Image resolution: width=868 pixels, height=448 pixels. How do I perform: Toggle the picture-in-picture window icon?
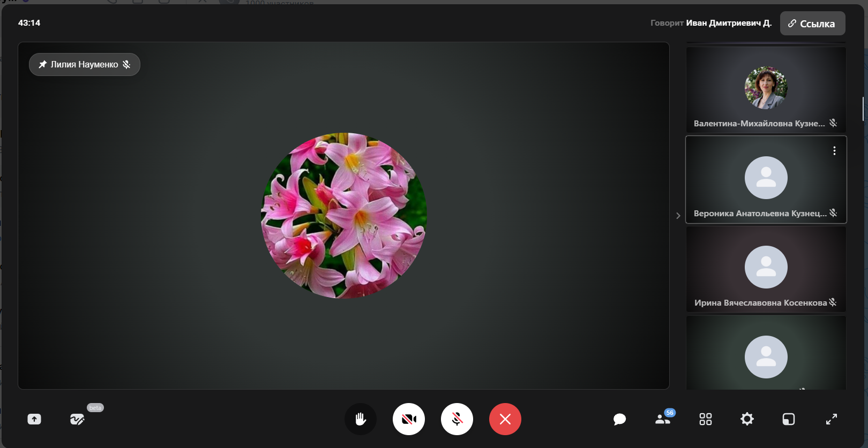pos(789,419)
